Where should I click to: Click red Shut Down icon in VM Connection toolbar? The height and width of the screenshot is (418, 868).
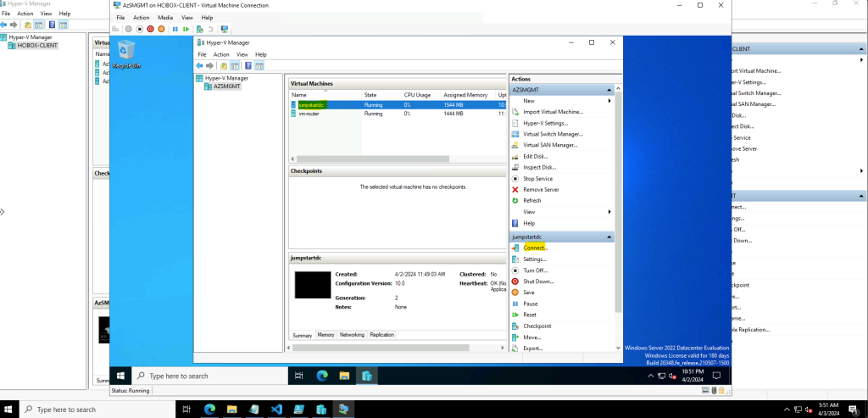tap(151, 30)
